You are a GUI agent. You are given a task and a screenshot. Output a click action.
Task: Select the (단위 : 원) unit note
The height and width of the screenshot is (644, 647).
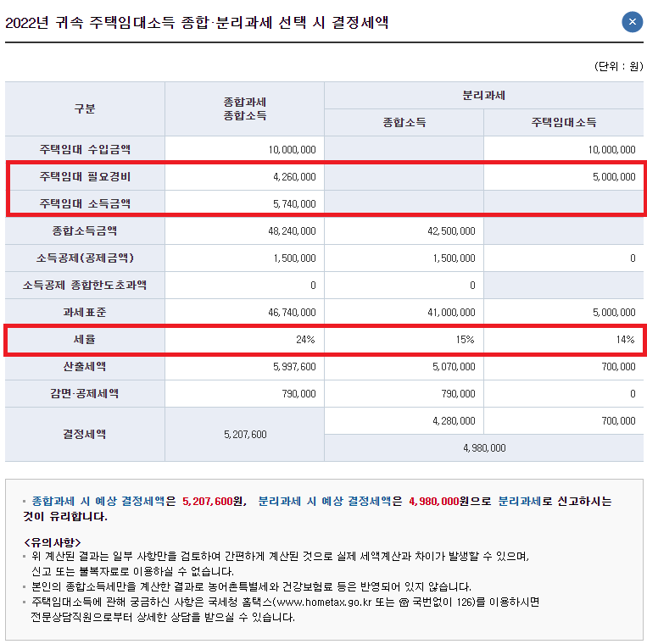618,66
